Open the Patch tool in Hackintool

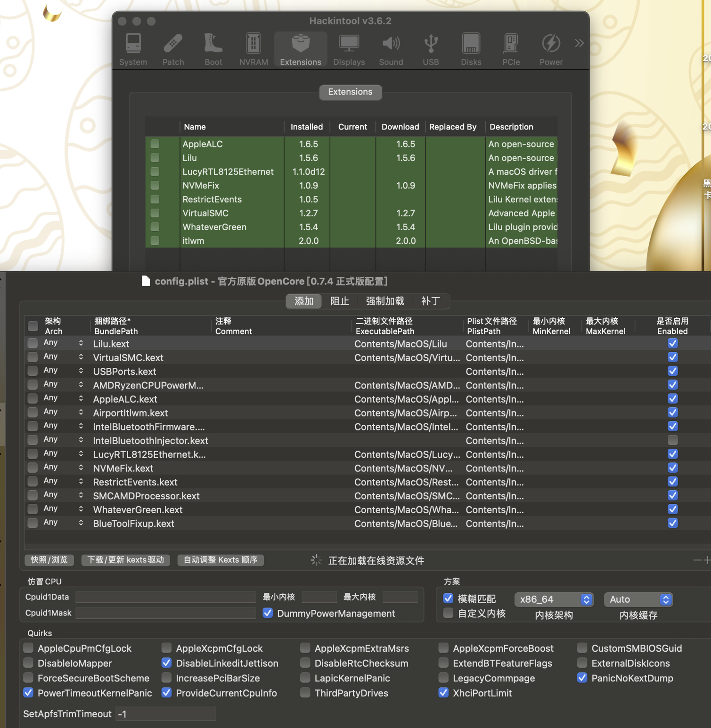pos(173,49)
